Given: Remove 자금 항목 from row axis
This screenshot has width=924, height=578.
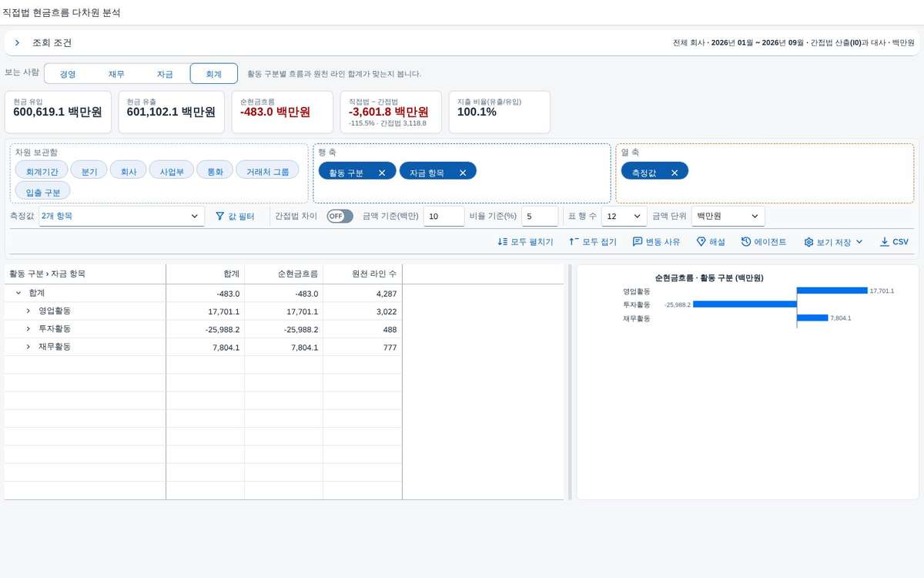Looking at the screenshot, I should tap(463, 173).
